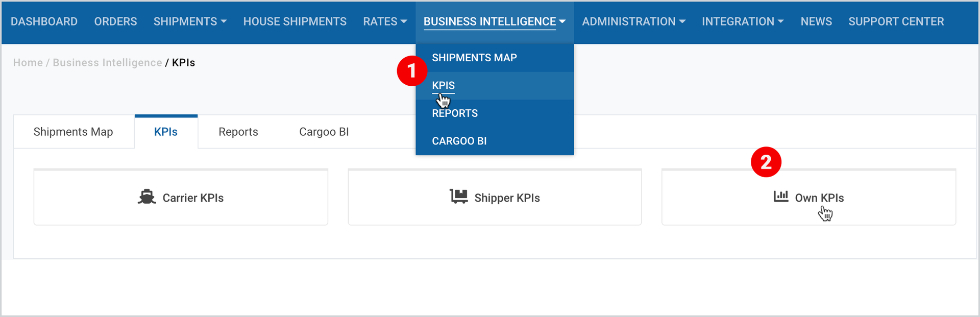Open the Cargoo BI tab
This screenshot has width=980, height=317.
tap(324, 132)
